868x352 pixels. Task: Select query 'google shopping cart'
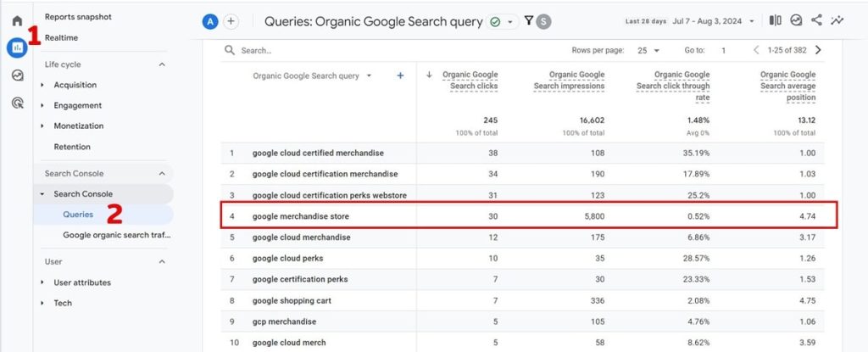click(x=292, y=300)
